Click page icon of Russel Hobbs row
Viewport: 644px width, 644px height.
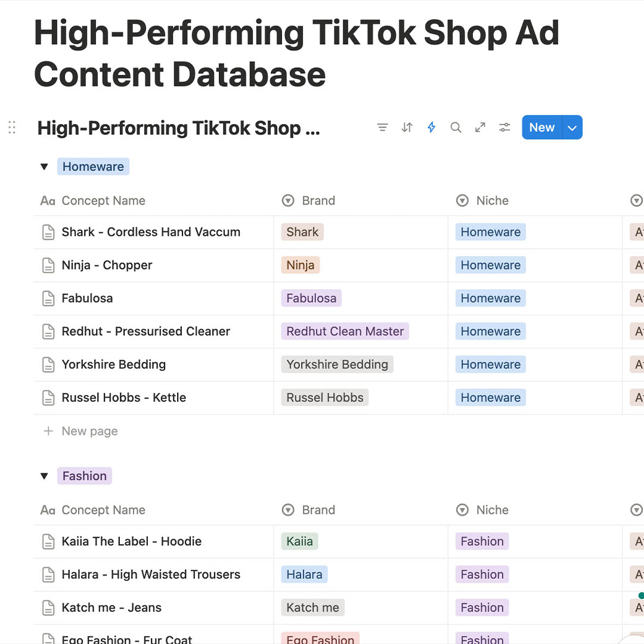click(x=48, y=398)
